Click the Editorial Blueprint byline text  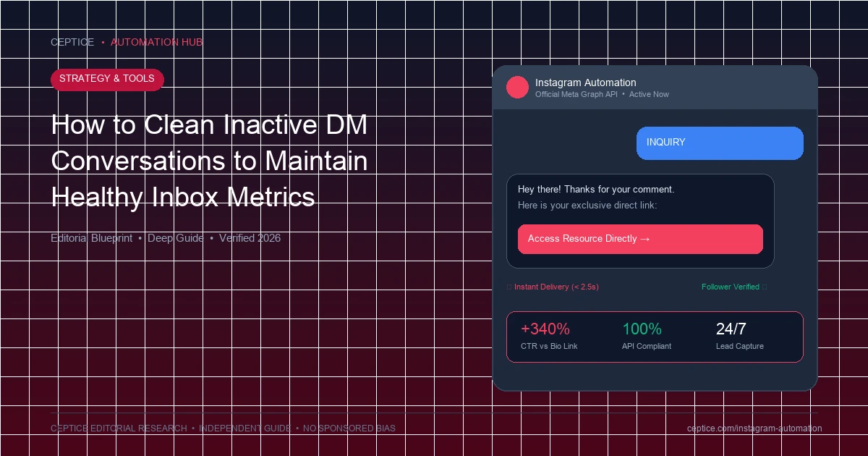[x=92, y=238]
